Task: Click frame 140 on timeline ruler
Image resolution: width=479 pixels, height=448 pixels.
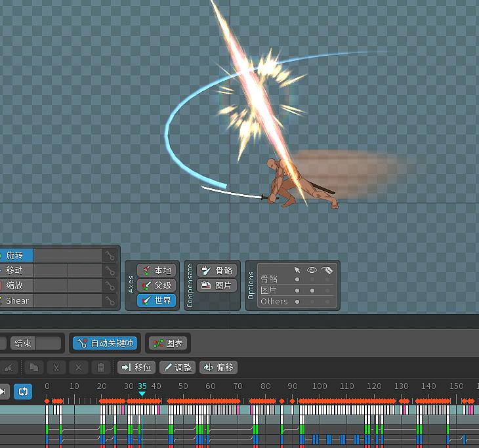Action: click(x=428, y=386)
